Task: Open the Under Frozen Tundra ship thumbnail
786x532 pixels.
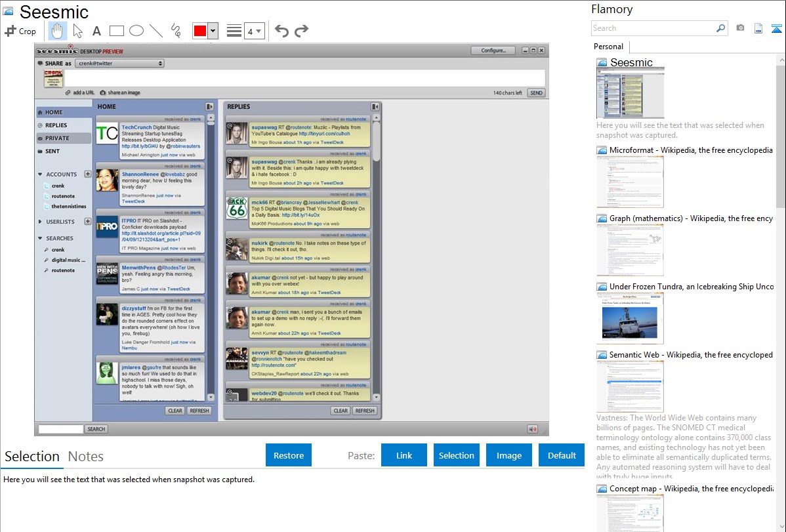Action: (x=630, y=318)
